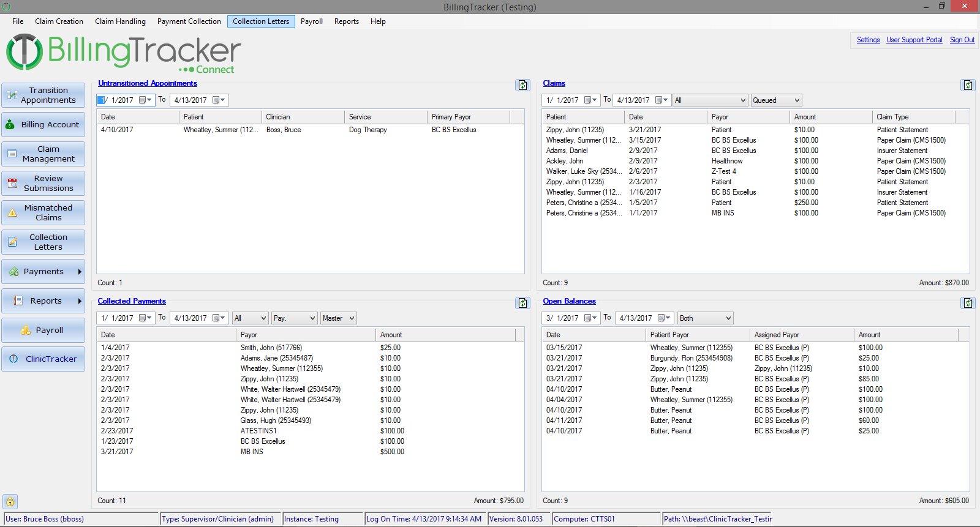Viewport: 980px width, 527px height.
Task: Open the Claim Handling menu
Action: (120, 21)
